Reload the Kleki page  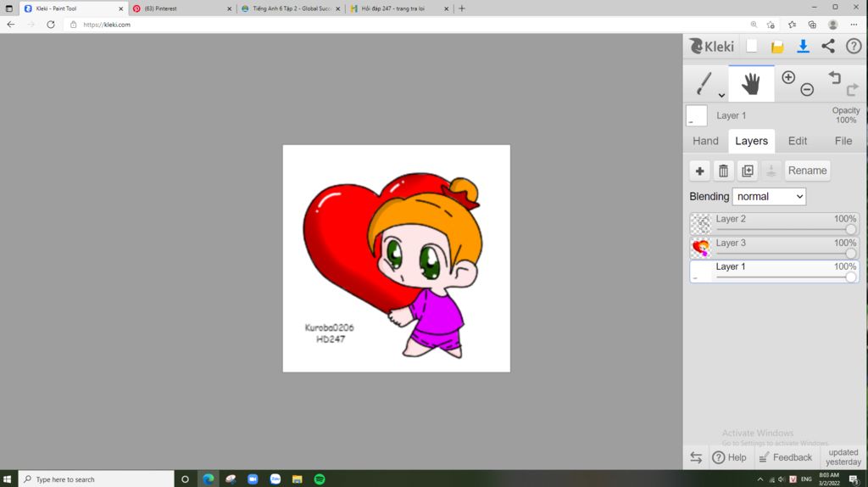coord(50,25)
